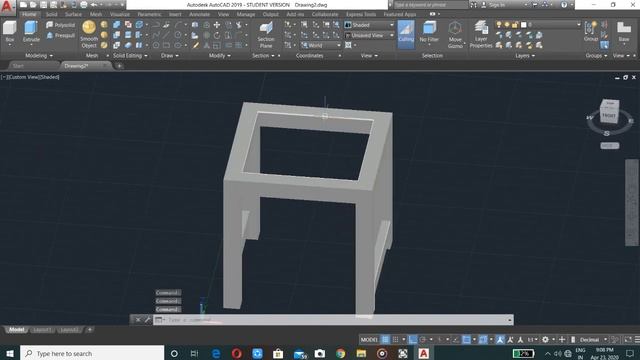The height and width of the screenshot is (360, 640).
Task: Click the Plot printer icon in quick access
Action: tap(84, 5)
